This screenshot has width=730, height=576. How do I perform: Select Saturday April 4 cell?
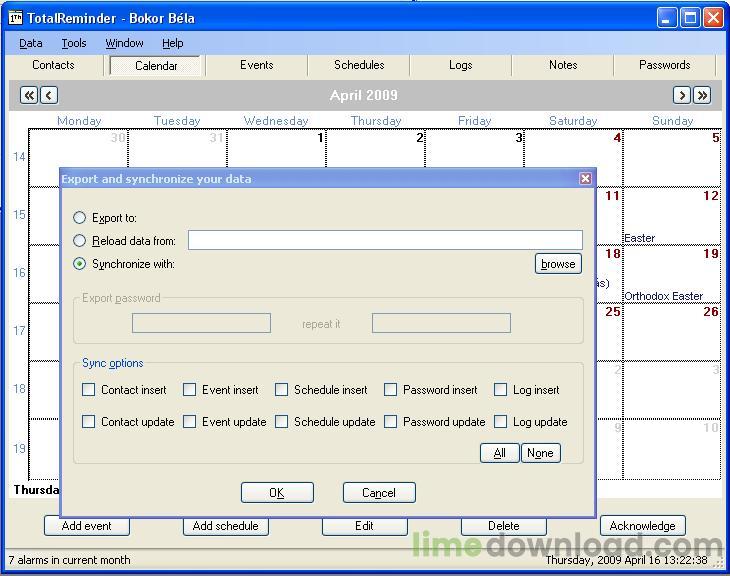574,149
